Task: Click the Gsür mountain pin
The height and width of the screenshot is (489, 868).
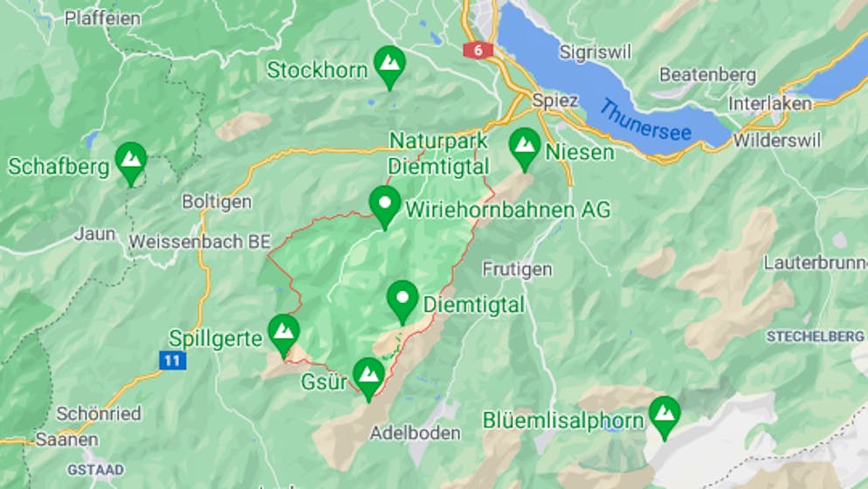Action: [x=369, y=379]
